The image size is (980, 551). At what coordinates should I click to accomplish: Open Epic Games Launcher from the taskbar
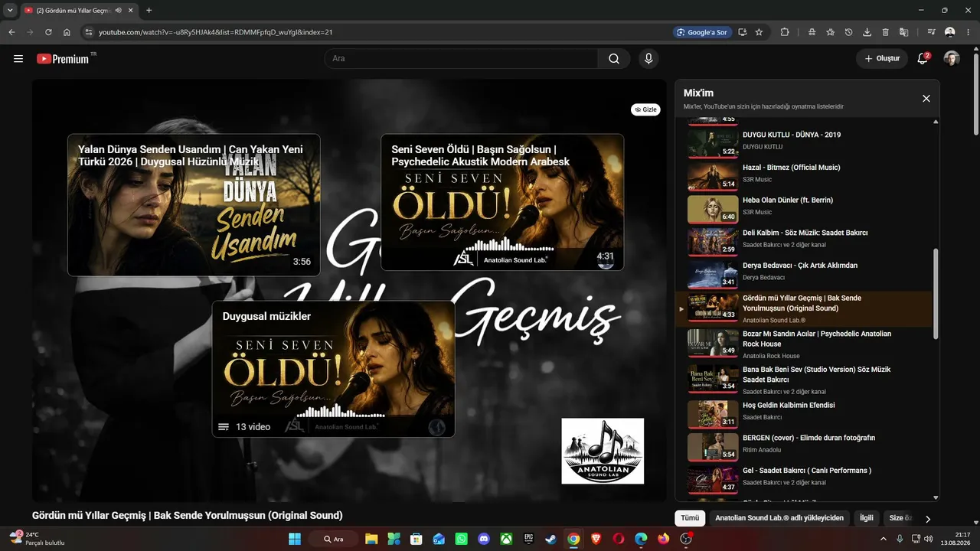pyautogui.click(x=528, y=539)
